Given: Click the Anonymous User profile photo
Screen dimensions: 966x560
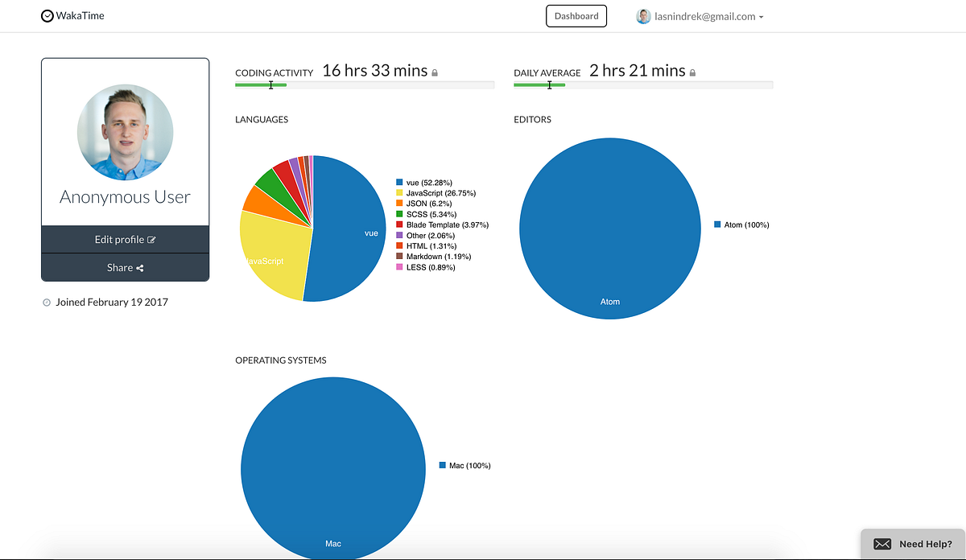Looking at the screenshot, I should coord(125,132).
